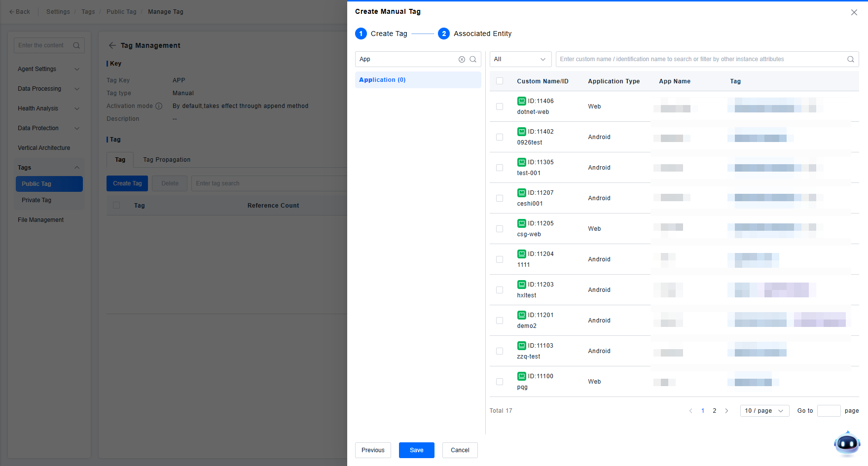Click the green app icon for ID:11406
Viewport: 868px width, 466px height.
coord(521,101)
